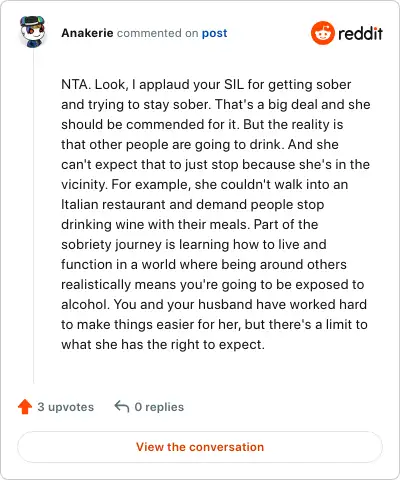The width and height of the screenshot is (400, 480).
Task: Click the "View the conversation" button
Action: [200, 447]
